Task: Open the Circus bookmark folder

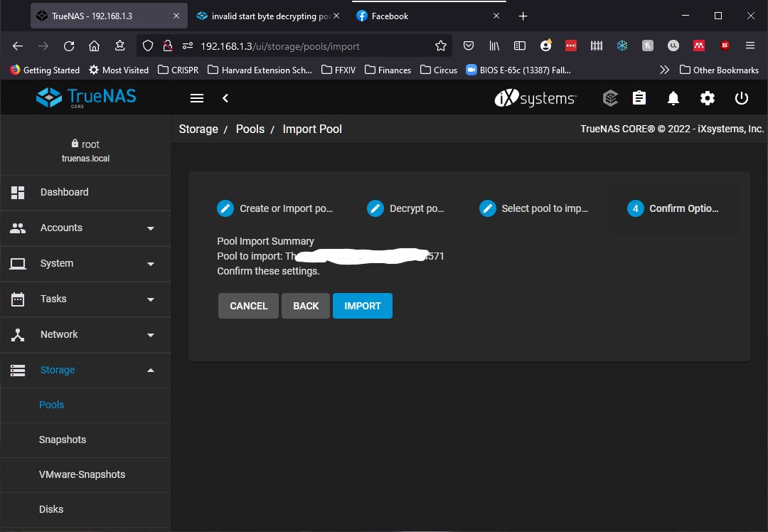Action: [x=439, y=70]
